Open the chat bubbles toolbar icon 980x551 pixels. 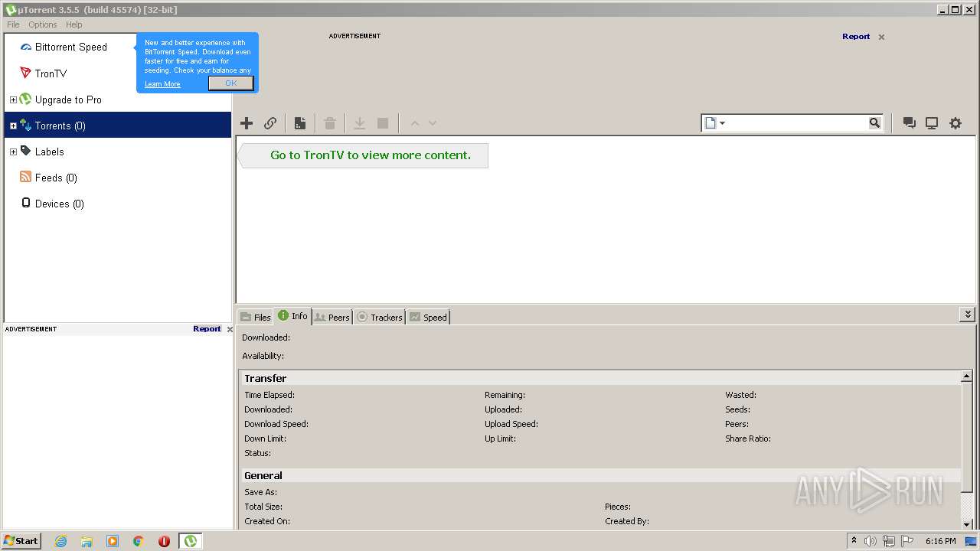[x=909, y=123]
